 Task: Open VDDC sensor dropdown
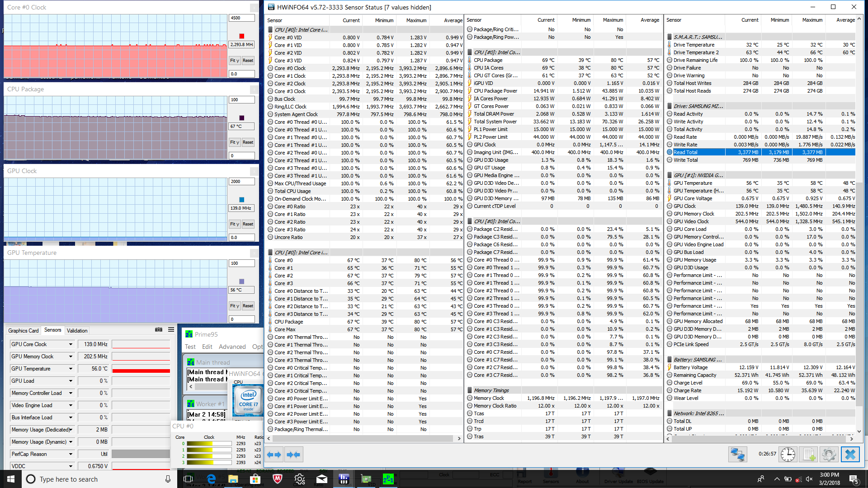tap(71, 466)
